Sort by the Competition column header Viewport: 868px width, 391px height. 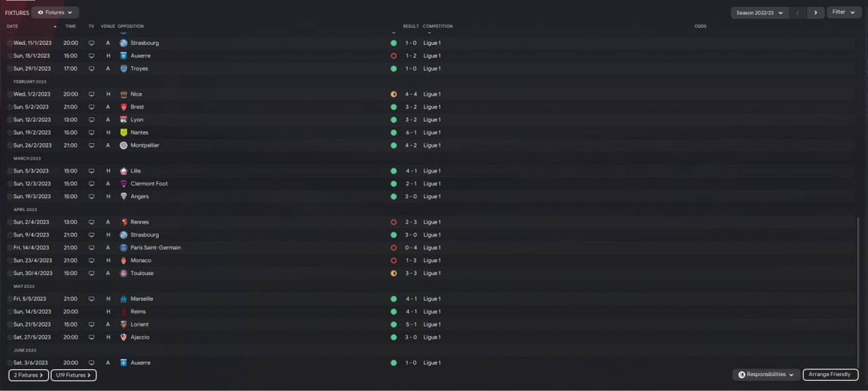click(x=437, y=26)
